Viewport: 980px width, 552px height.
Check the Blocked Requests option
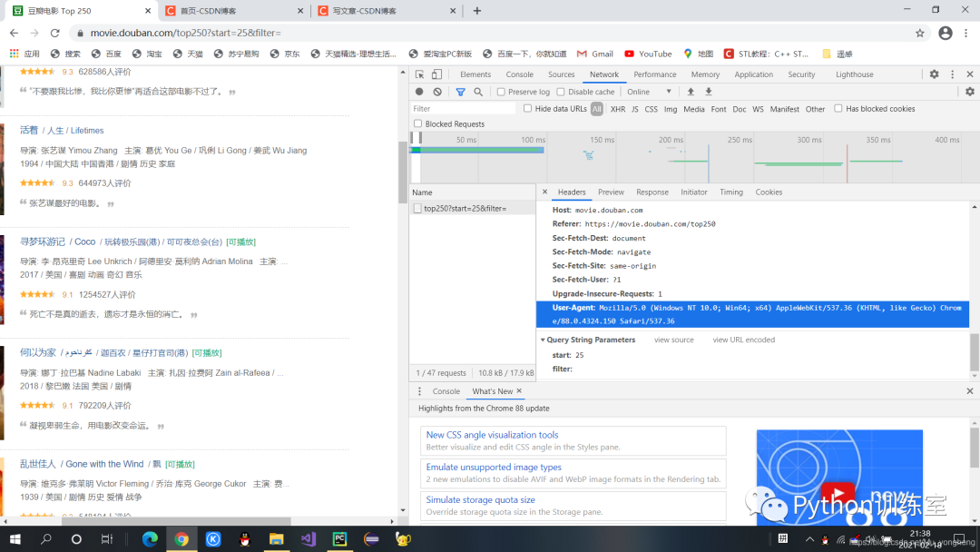[x=417, y=123]
